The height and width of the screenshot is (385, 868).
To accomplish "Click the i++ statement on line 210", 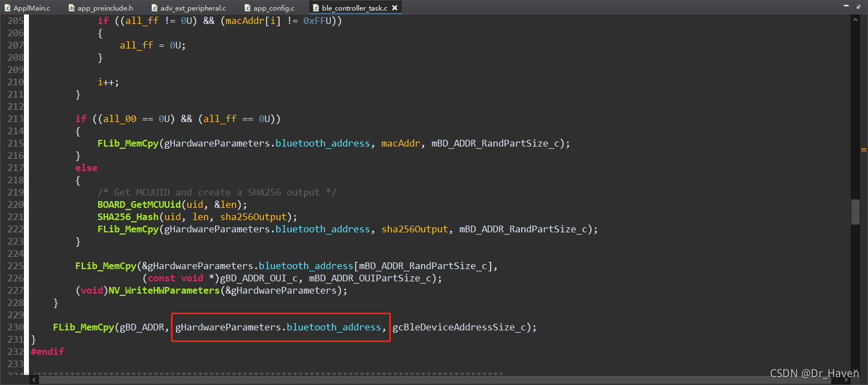I will pos(109,82).
